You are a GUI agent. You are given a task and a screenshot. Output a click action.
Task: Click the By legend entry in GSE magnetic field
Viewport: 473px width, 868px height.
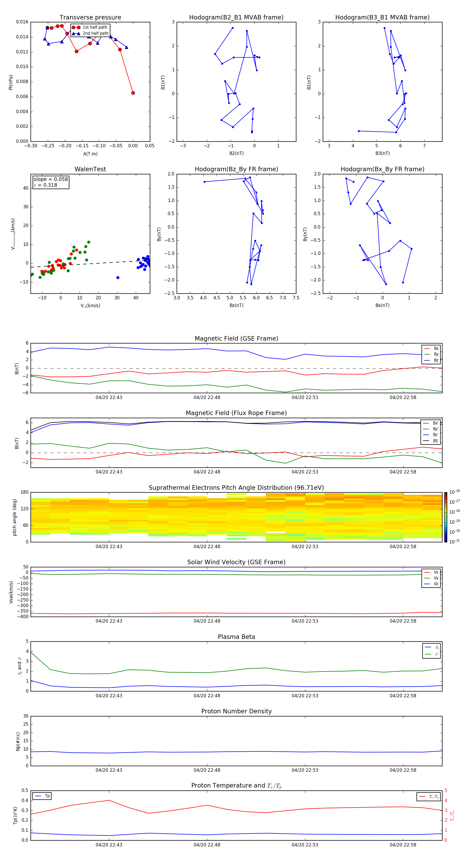point(431,354)
